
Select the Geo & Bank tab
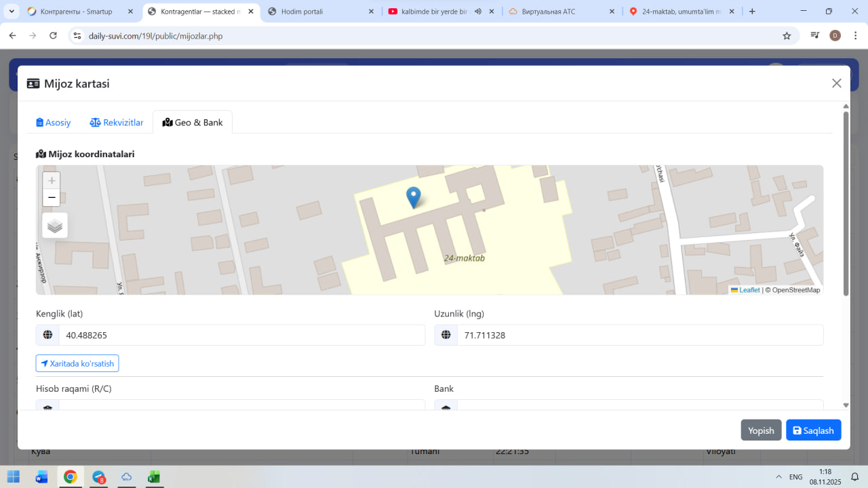193,123
